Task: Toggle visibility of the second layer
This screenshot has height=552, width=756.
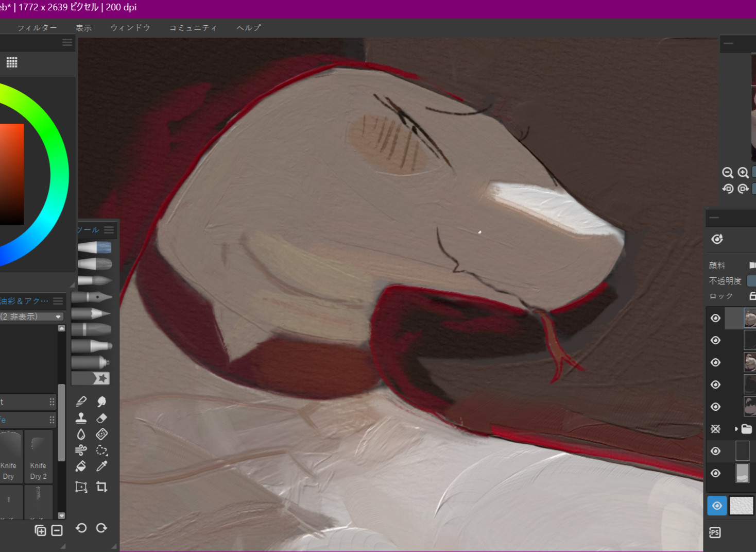Action: pyautogui.click(x=715, y=340)
